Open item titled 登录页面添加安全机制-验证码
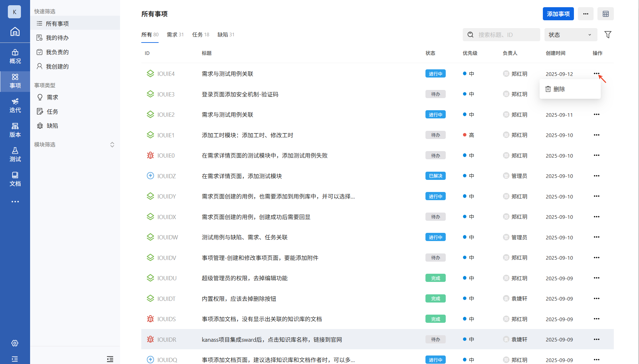This screenshot has height=364, width=639. point(240,94)
